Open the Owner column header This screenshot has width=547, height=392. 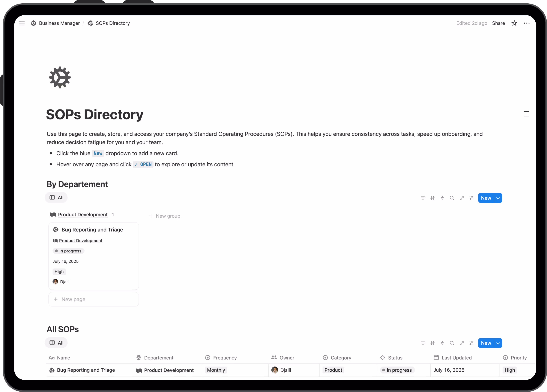click(x=283, y=358)
